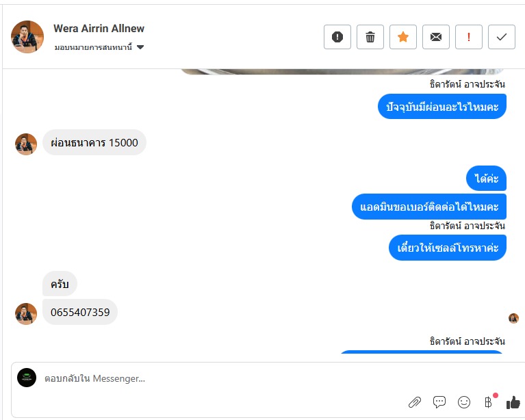Click the page's black avatar beside reply box
This screenshot has width=525, height=420.
27,378
